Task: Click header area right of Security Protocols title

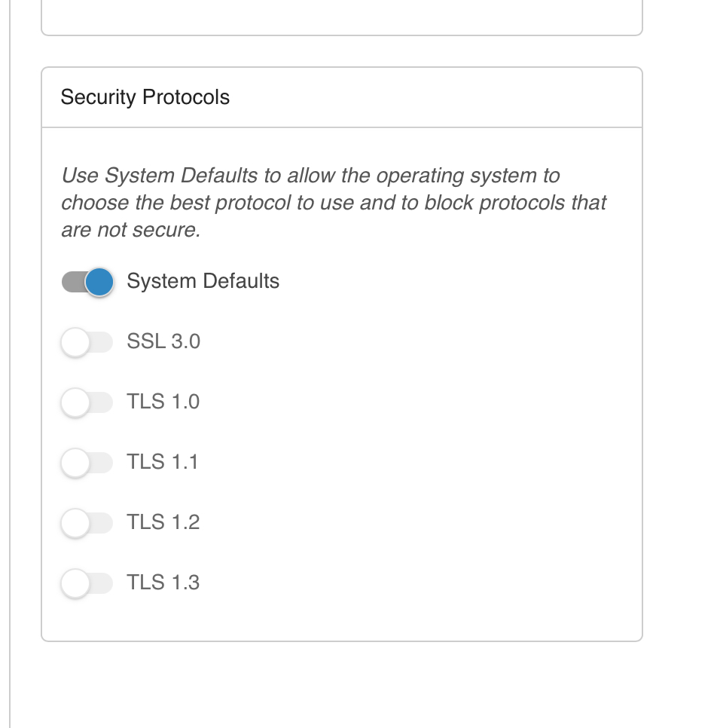Action: (x=452, y=98)
